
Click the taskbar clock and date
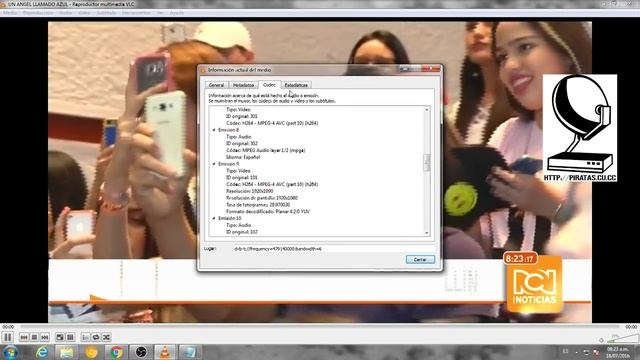617,353
